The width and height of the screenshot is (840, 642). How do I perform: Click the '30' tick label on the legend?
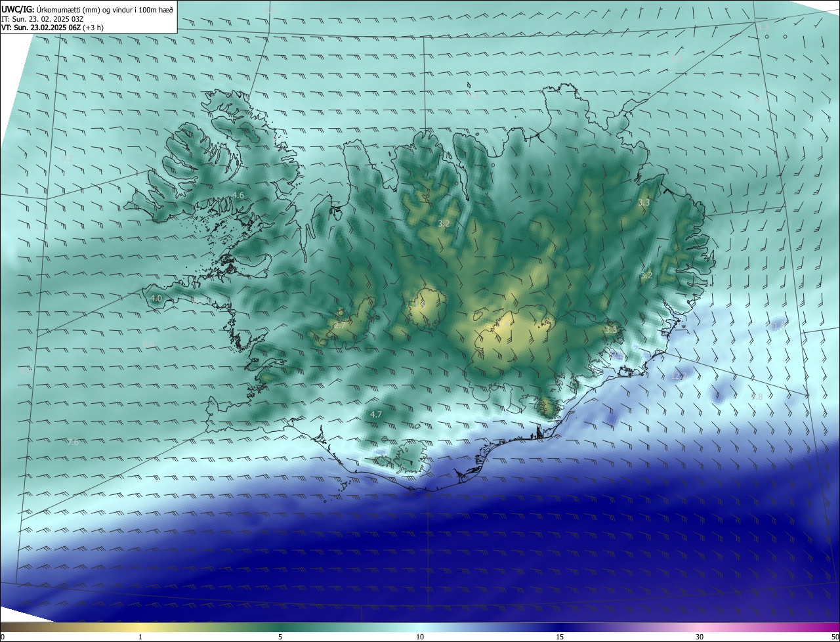(700, 637)
